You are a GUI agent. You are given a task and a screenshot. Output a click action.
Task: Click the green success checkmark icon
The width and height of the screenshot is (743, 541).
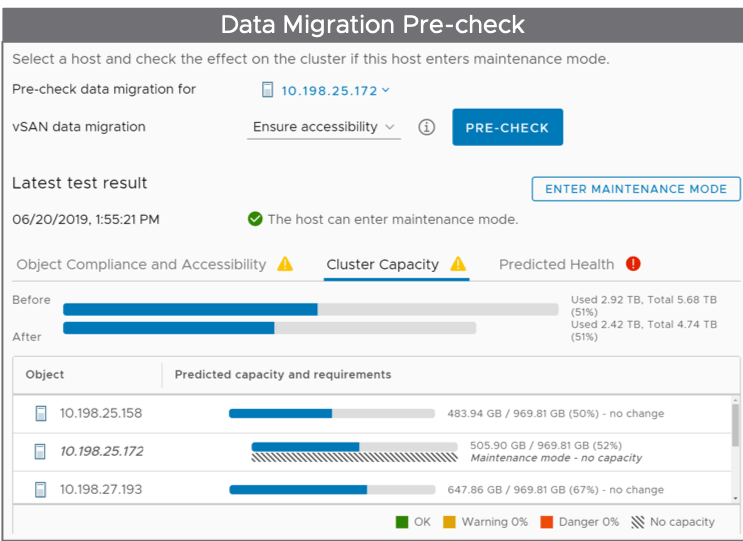coord(255,219)
